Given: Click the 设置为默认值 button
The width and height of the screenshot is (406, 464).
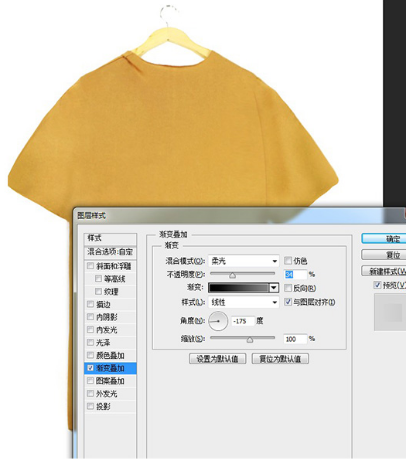Looking at the screenshot, I should point(217,359).
